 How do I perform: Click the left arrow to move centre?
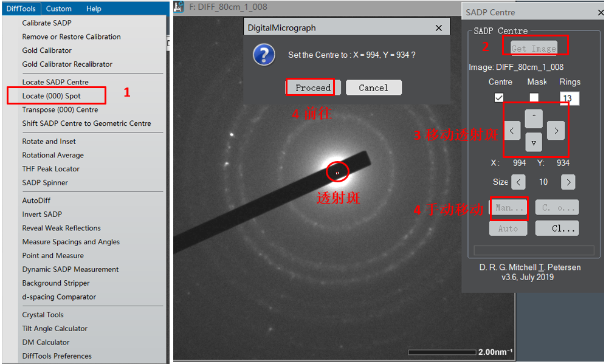pos(512,130)
